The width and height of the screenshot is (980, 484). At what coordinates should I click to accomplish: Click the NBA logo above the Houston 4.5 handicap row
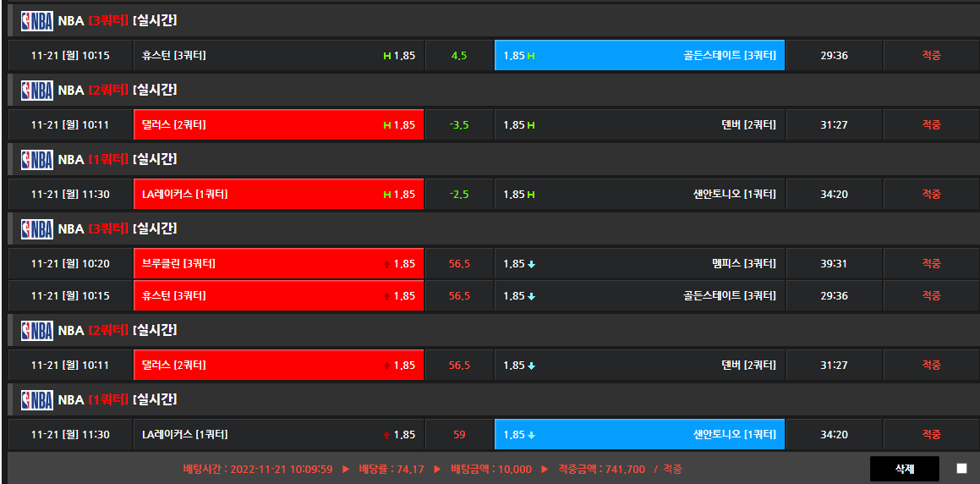coord(36,20)
